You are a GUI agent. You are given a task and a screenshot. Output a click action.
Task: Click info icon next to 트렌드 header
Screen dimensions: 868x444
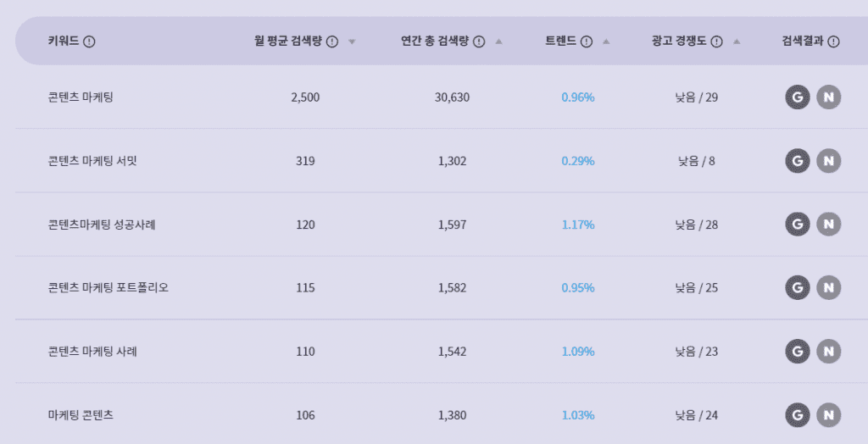tap(587, 42)
